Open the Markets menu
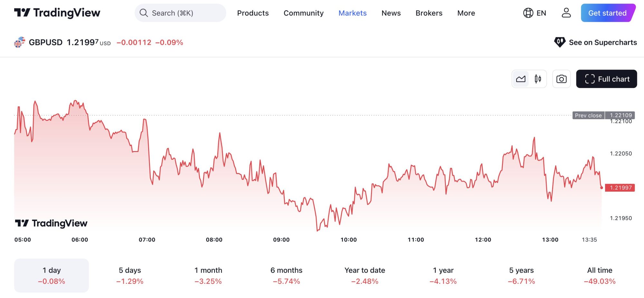This screenshot has height=298, width=644. coord(352,13)
